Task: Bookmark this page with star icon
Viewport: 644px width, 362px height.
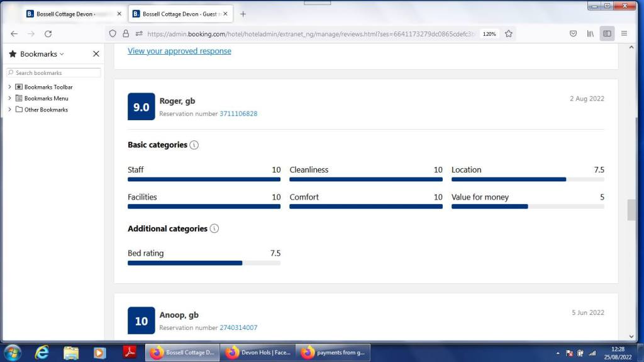Action: pyautogui.click(x=508, y=34)
